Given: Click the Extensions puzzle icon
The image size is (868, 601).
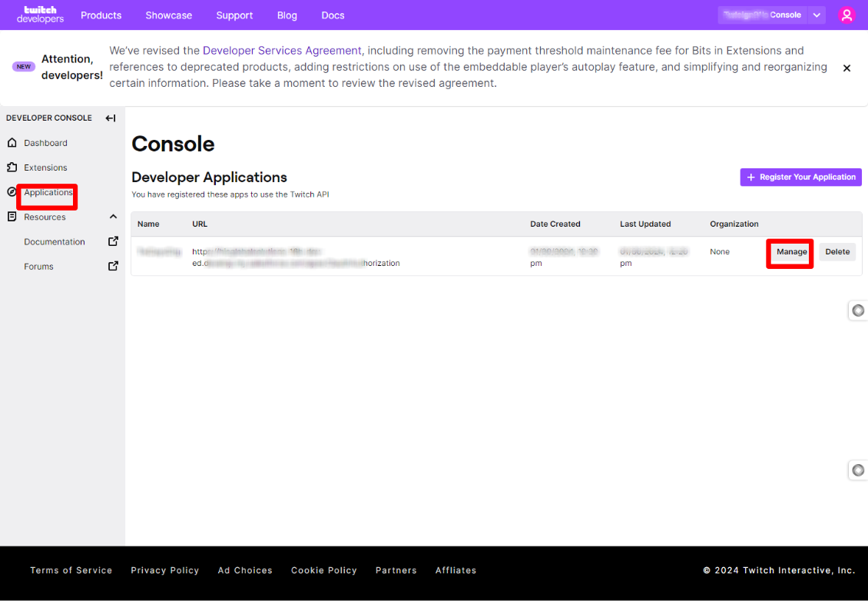Looking at the screenshot, I should (x=12, y=168).
